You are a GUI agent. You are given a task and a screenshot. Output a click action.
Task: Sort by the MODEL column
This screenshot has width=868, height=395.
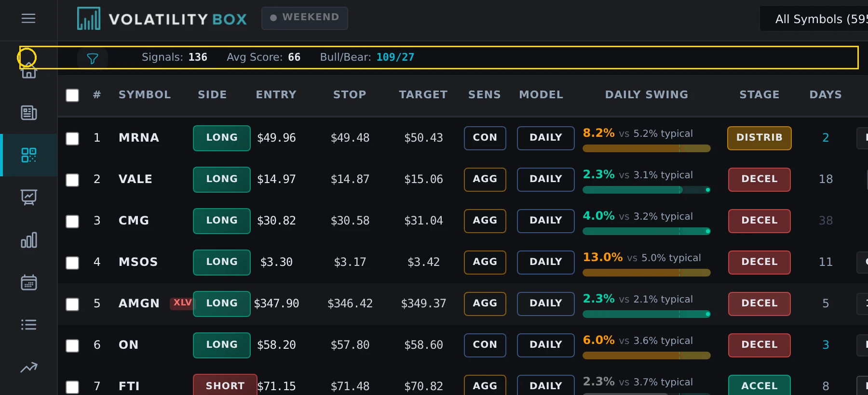pos(541,95)
